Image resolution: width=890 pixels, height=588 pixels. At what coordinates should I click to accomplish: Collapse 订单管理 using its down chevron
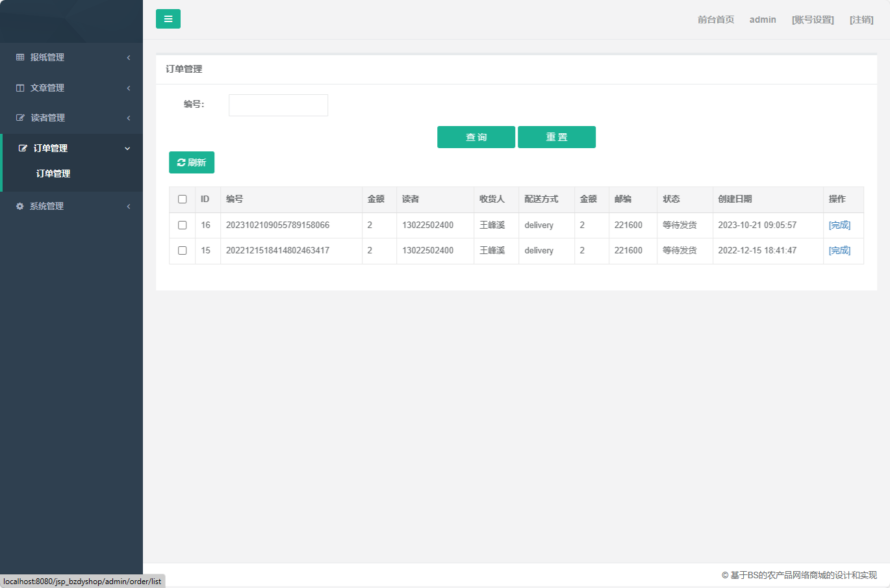tap(127, 148)
